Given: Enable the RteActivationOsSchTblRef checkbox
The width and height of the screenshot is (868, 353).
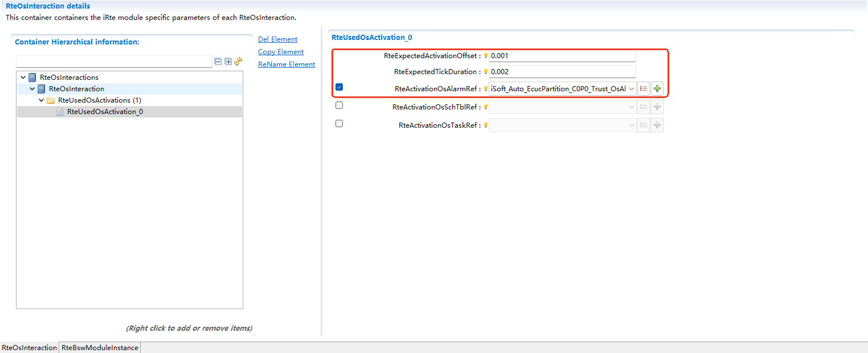Looking at the screenshot, I should click(339, 106).
